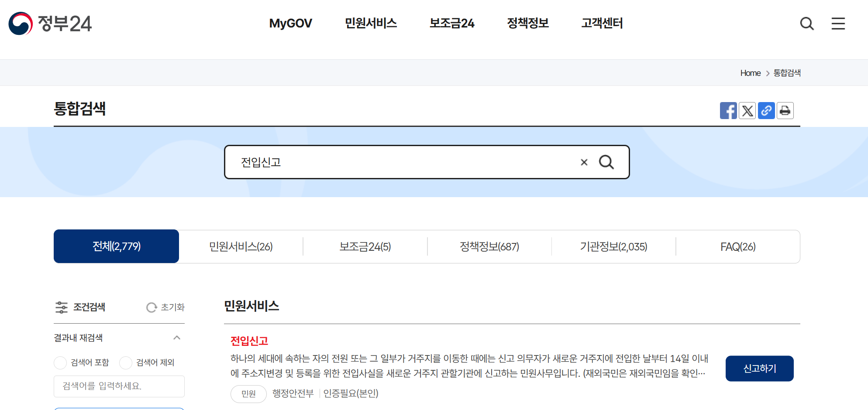Open the MyGOV menu

click(290, 24)
